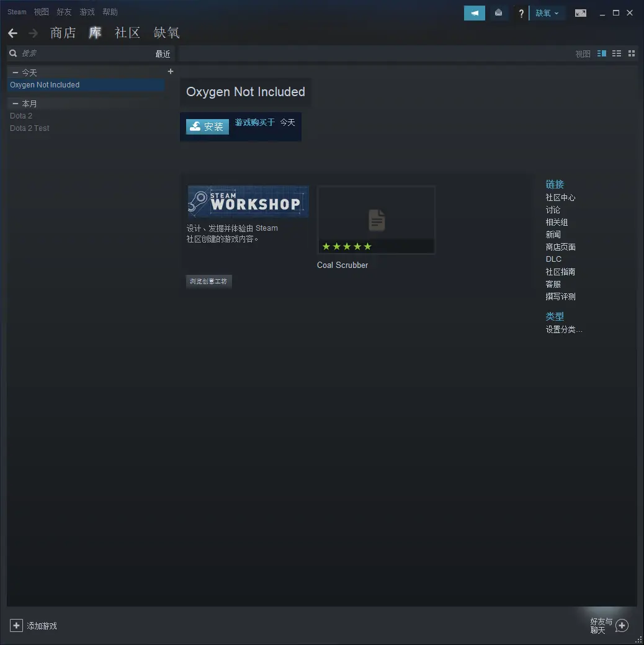
Task: Click the search magnifier icon
Action: tap(13, 53)
